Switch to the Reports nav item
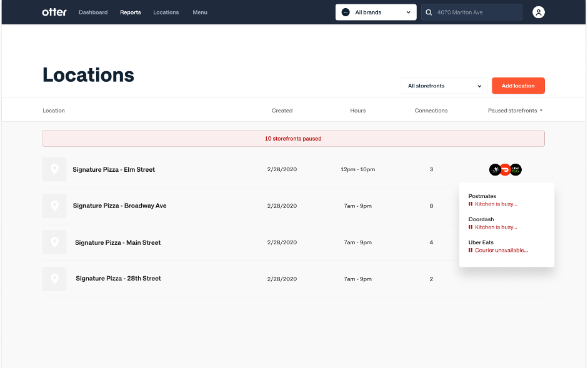This screenshot has width=588, height=368. click(131, 12)
